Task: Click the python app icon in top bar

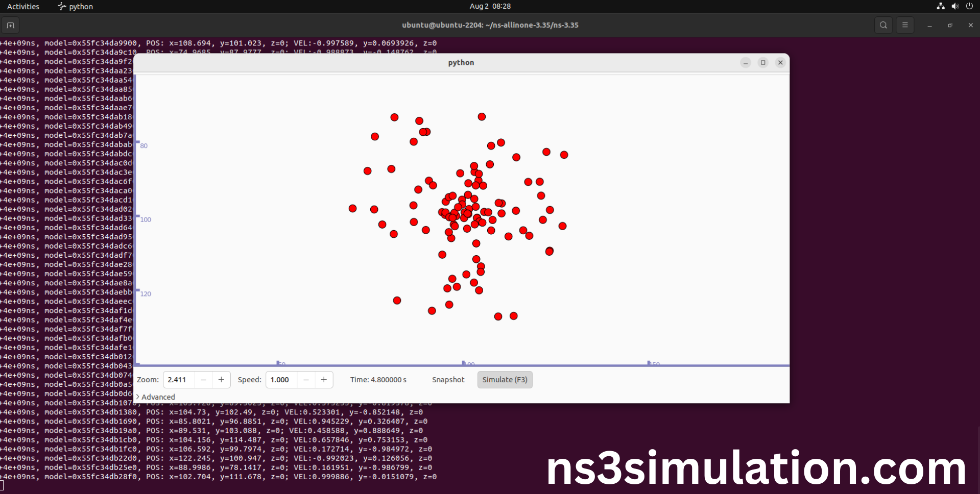Action: [x=61, y=6]
